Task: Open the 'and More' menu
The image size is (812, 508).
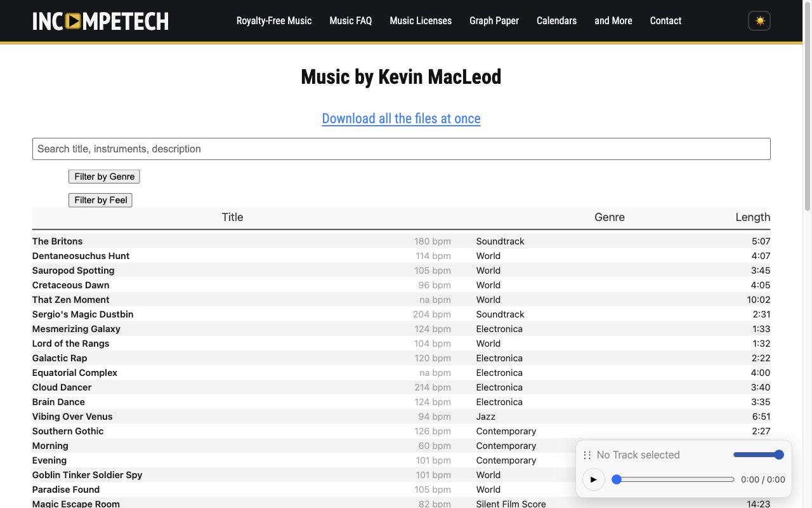Action: pyautogui.click(x=613, y=21)
